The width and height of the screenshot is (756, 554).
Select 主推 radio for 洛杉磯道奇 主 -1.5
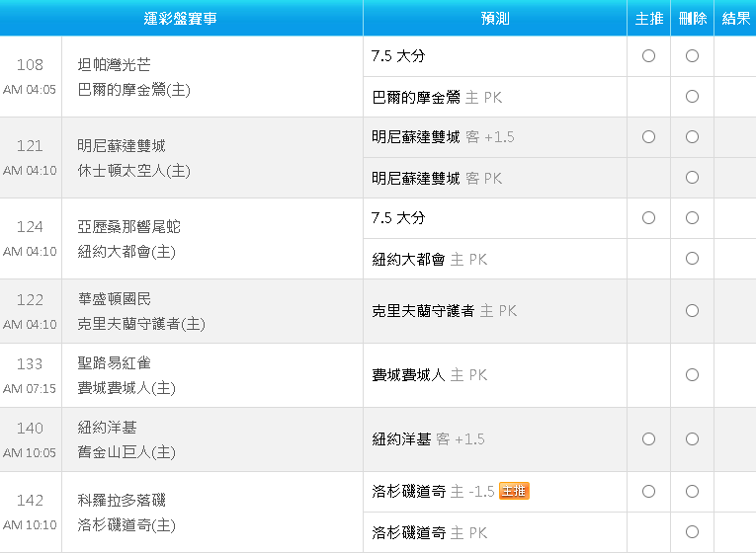pyautogui.click(x=648, y=492)
